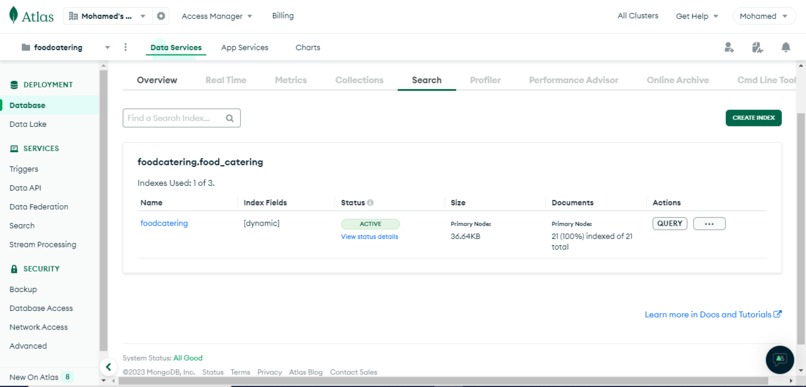Image resolution: width=806 pixels, height=387 pixels.
Task: Switch to App Services tab
Action: pyautogui.click(x=245, y=47)
